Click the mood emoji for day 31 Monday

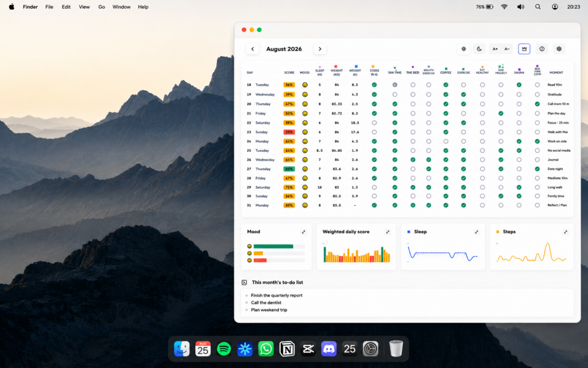[x=305, y=205]
